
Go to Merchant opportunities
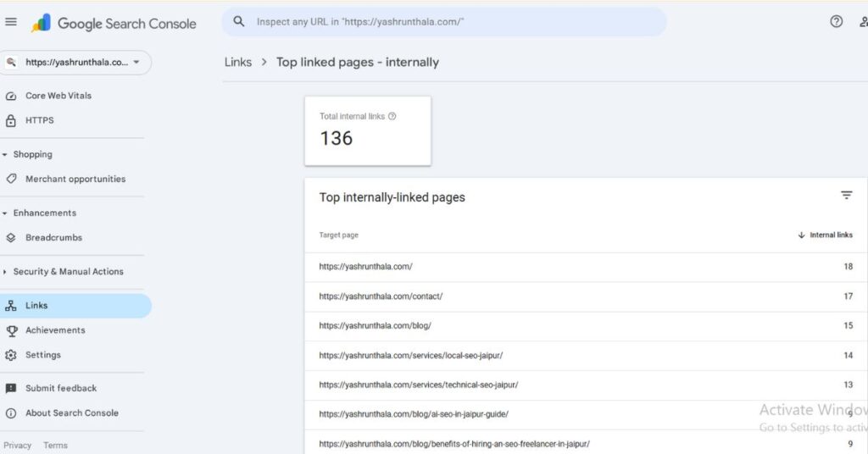(x=75, y=179)
